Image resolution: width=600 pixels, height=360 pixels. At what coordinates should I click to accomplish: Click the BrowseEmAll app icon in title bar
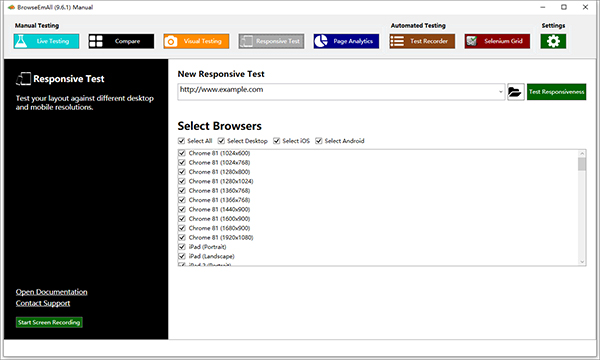[x=11, y=7]
